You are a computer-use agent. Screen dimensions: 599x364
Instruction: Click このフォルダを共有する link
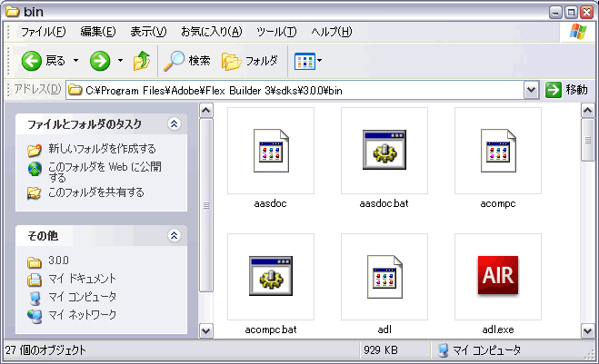click(x=95, y=192)
